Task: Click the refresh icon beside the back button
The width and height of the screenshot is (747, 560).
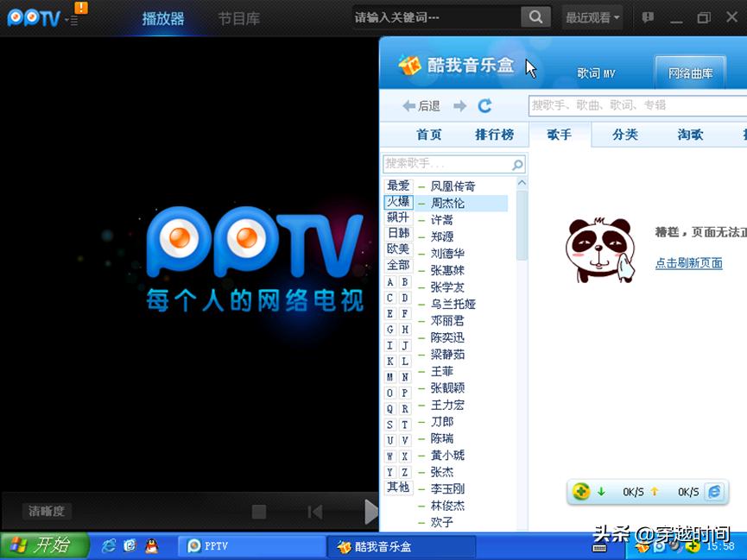Action: coord(484,105)
